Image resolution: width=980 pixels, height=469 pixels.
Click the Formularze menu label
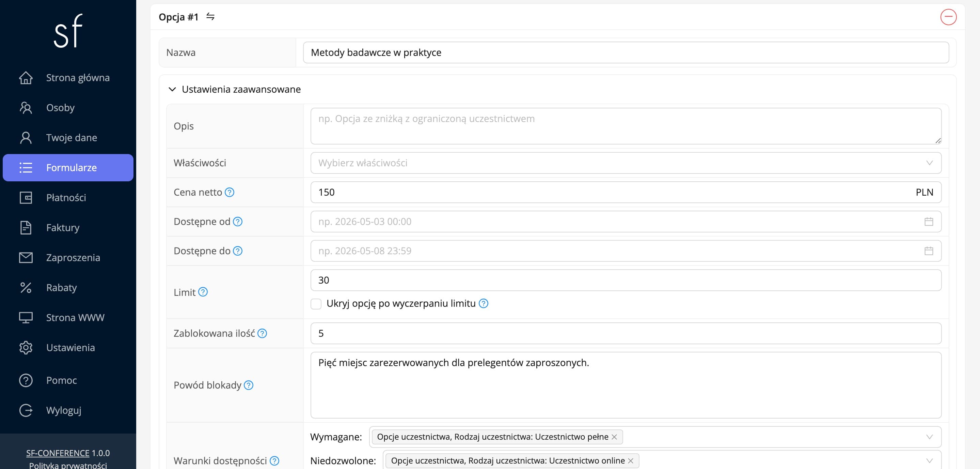point(72,167)
